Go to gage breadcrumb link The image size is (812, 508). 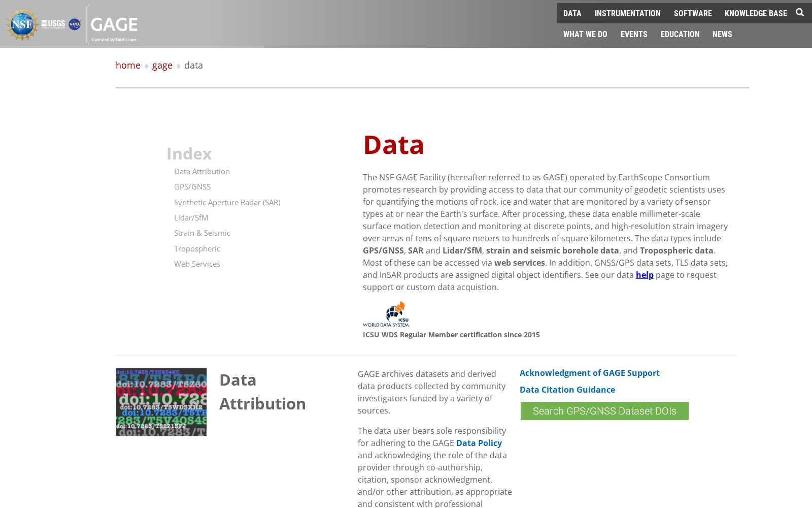click(x=162, y=66)
